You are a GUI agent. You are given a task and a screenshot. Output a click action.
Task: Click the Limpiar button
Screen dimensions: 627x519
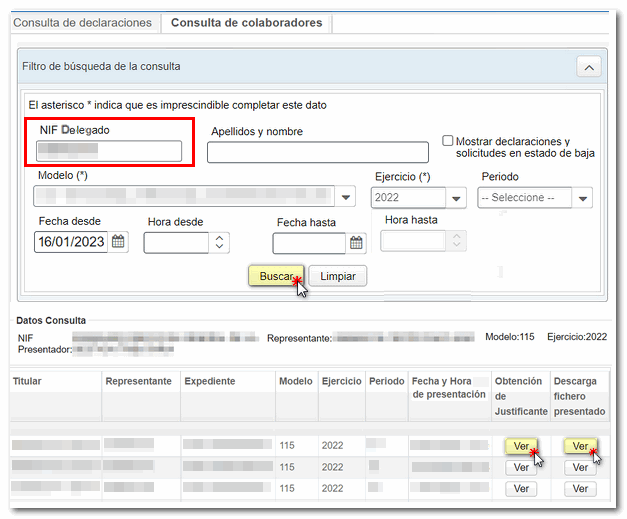click(x=337, y=276)
